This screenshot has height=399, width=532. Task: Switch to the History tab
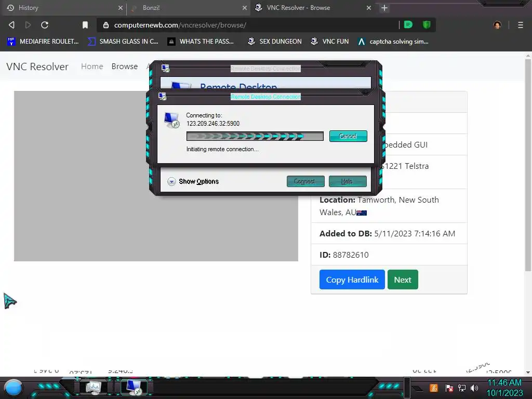(63, 7)
